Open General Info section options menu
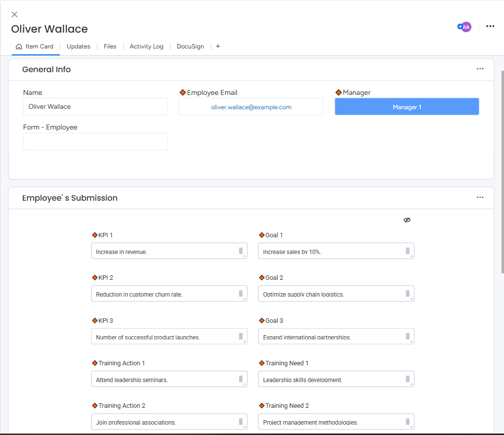Image resolution: width=504 pixels, height=435 pixels. (x=480, y=69)
